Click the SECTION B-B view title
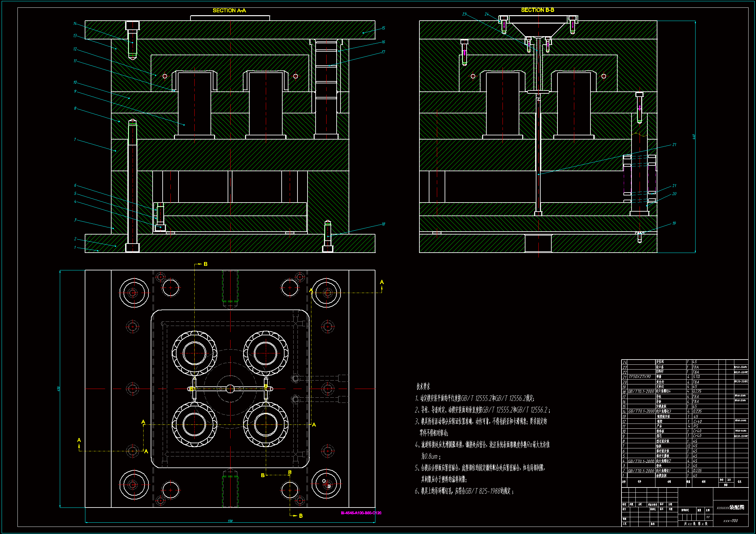This screenshot has height=534, width=756. click(537, 10)
